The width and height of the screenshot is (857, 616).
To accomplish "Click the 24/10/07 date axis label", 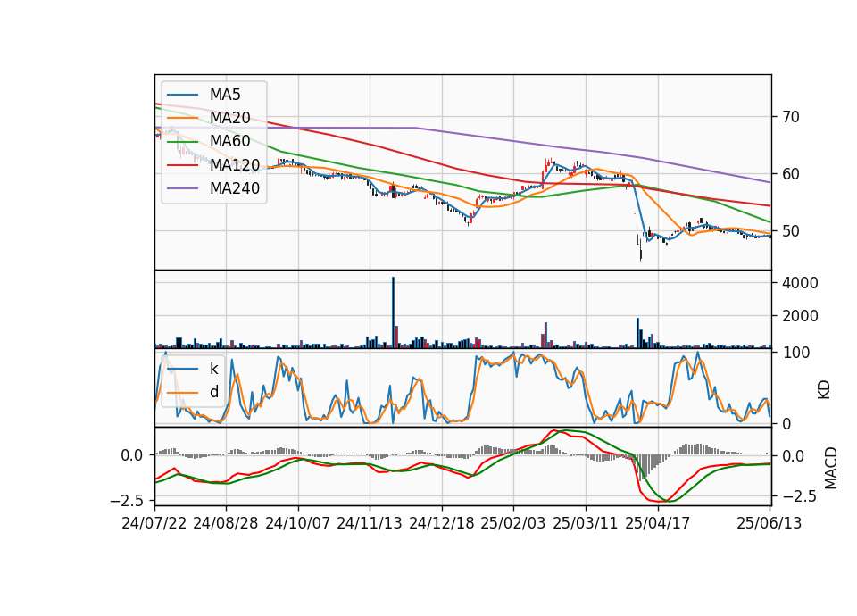I will tap(298, 523).
